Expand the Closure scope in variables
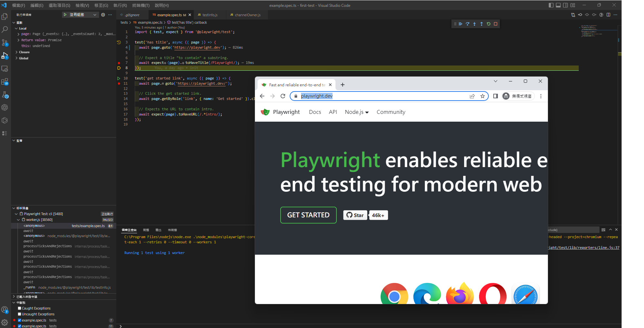Screen dimensions: 644x328 tap(17, 52)
